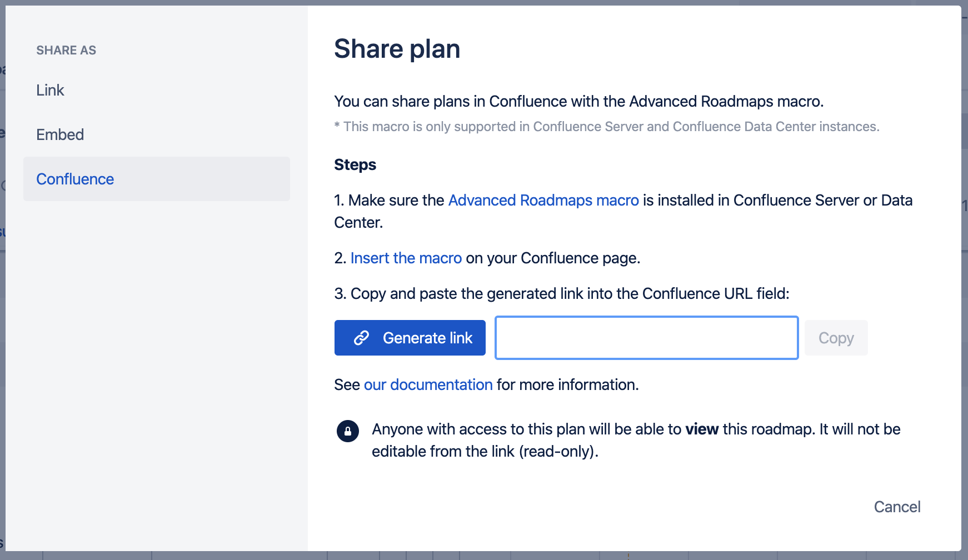Click step 3 copy and paste instruction
Screen dimensions: 968x560
[562, 293]
